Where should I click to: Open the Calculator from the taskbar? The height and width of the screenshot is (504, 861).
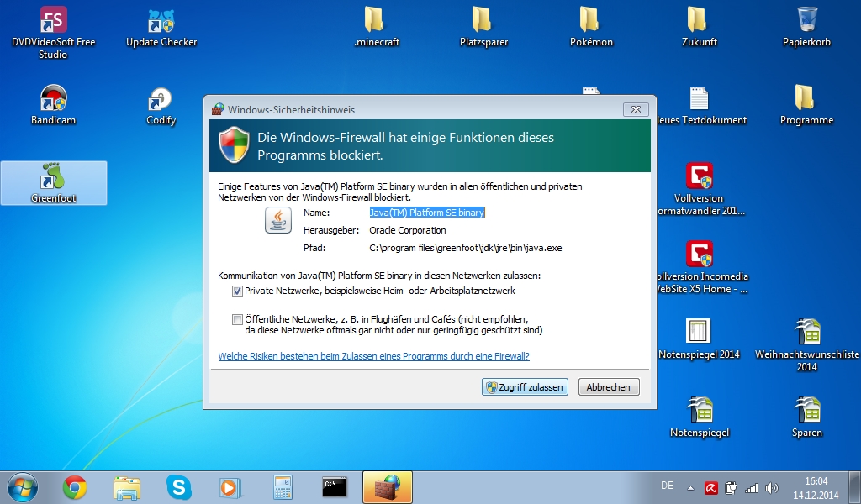point(283,487)
